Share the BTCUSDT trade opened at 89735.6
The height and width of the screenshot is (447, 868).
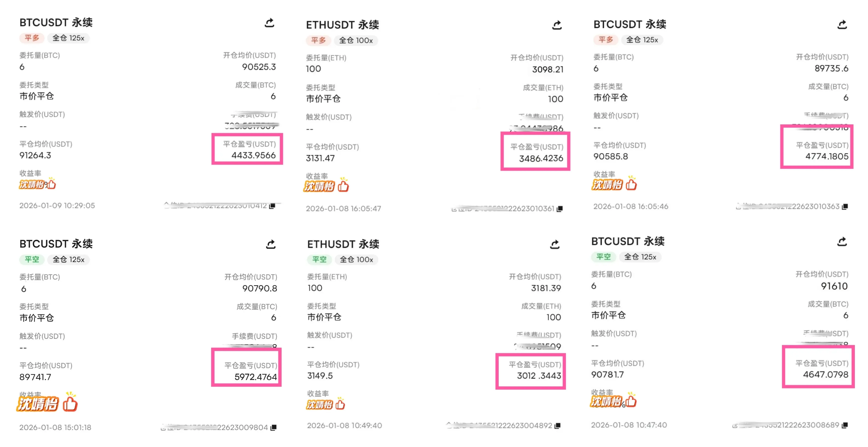coord(842,25)
